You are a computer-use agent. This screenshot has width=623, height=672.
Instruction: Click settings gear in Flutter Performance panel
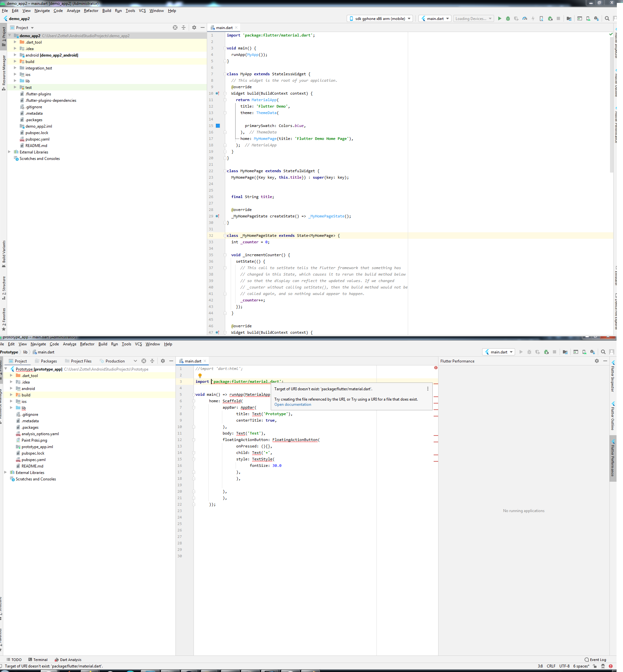tap(597, 361)
